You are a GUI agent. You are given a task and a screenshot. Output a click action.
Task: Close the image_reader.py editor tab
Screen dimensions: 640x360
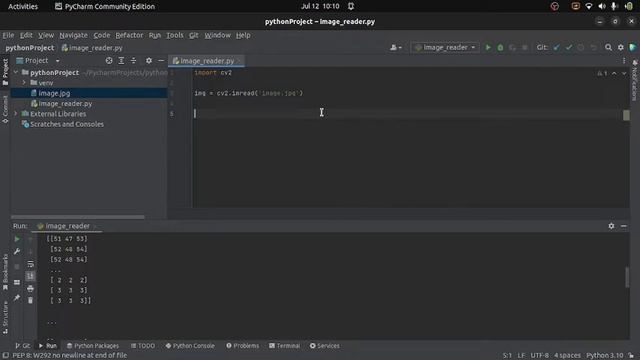[x=240, y=61]
